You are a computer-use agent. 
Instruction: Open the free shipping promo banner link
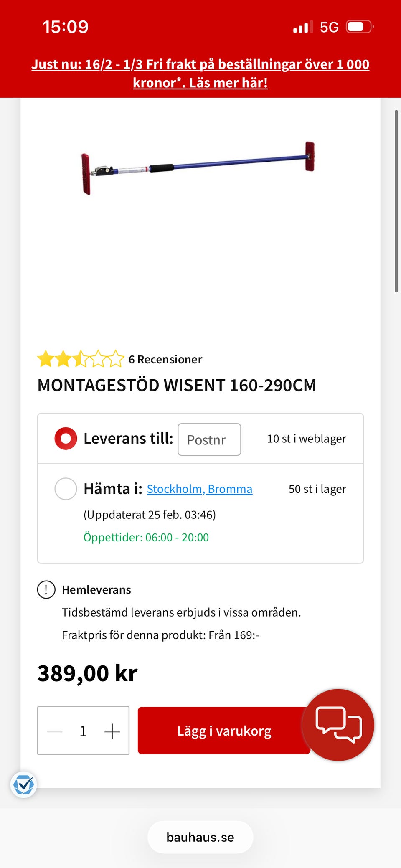200,74
